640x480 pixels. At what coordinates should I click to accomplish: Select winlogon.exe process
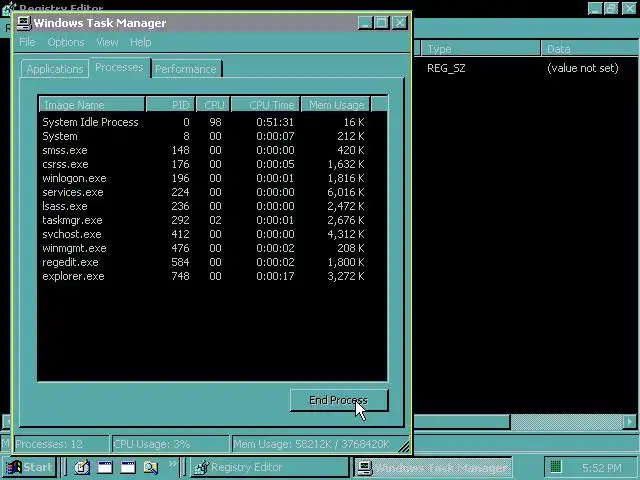tap(212, 178)
